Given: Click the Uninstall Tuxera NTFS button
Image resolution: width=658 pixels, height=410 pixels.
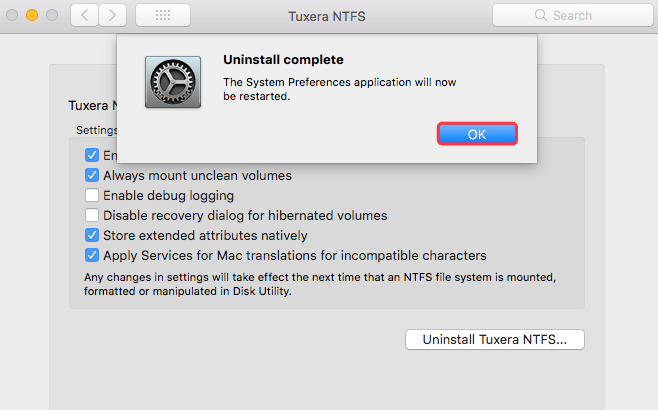Looking at the screenshot, I should (x=494, y=339).
